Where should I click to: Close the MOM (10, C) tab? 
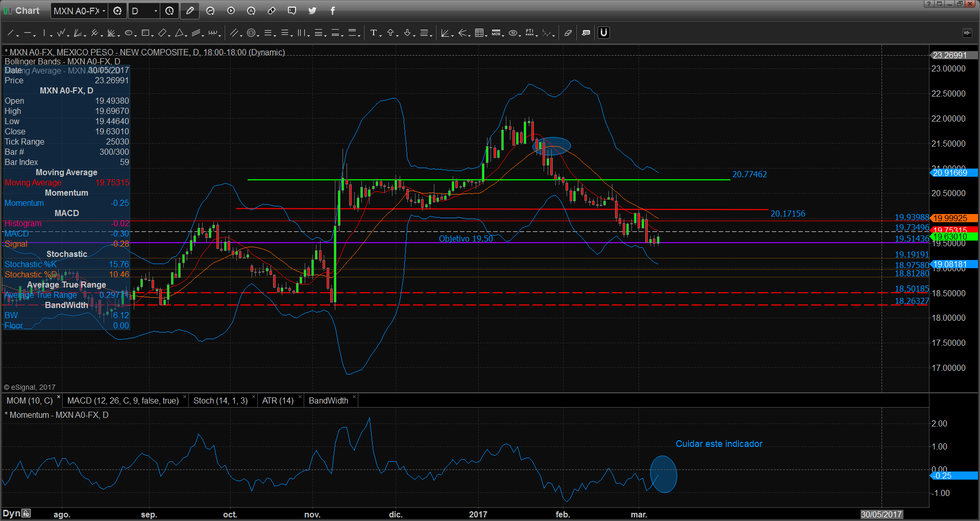pos(59,397)
